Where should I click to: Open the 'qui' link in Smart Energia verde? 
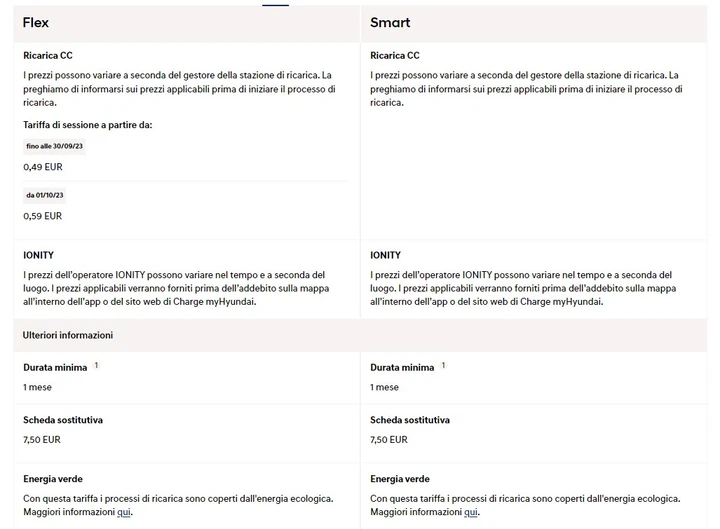tap(471, 512)
